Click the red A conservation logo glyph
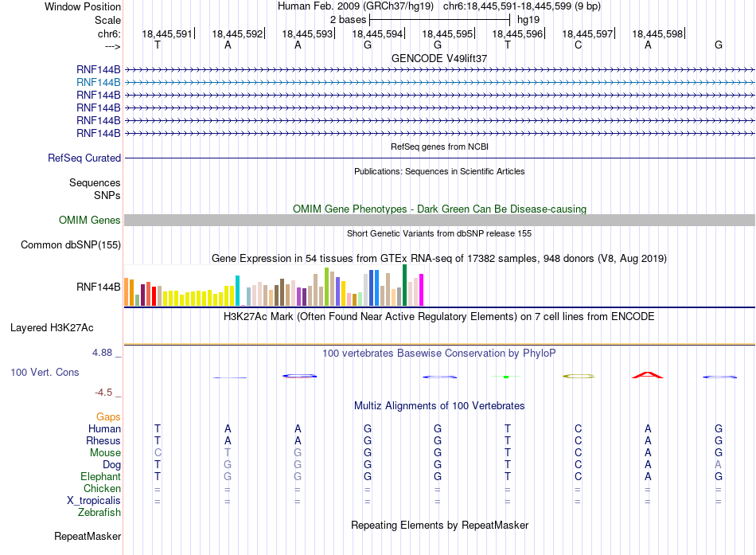The image size is (756, 555). point(648,375)
